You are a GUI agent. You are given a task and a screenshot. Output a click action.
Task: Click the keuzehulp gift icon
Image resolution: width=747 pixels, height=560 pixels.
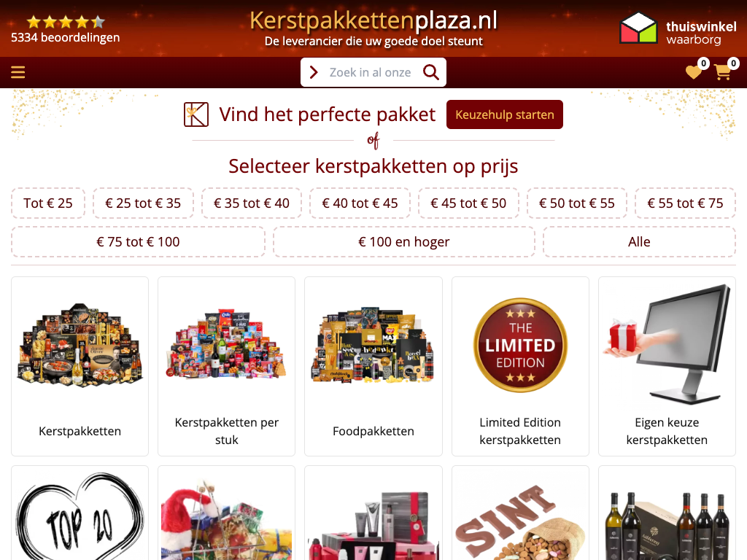tap(196, 114)
